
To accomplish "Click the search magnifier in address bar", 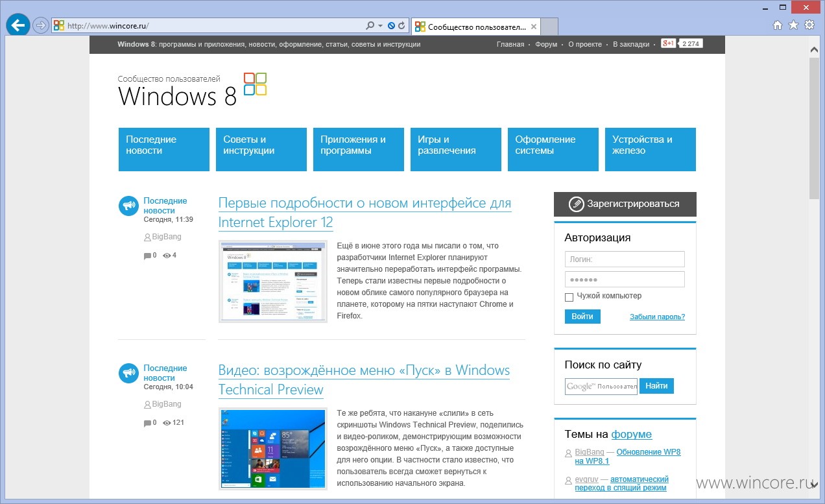I will 370,26.
